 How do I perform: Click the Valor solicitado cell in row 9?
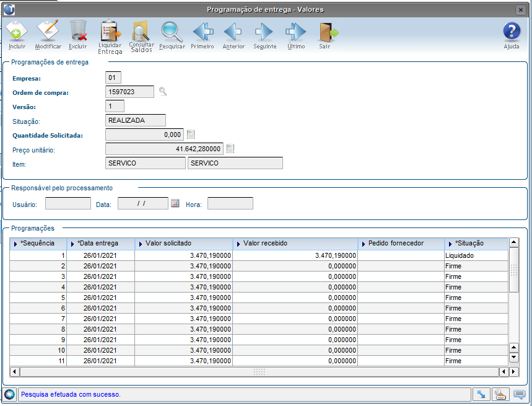(184, 340)
